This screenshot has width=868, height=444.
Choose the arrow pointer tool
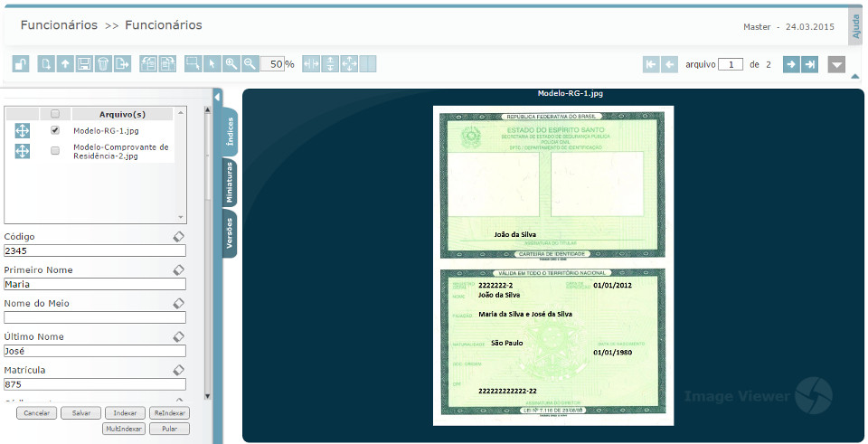pos(212,64)
